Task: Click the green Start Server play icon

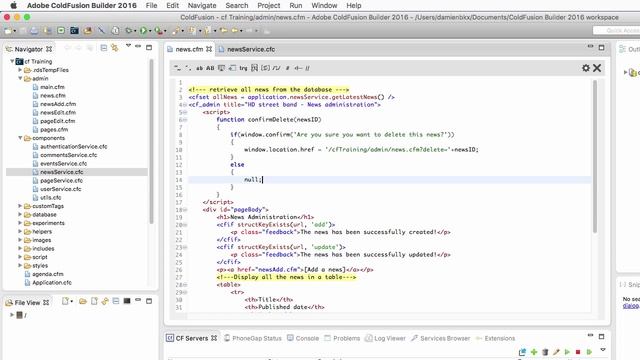Action: (567, 352)
